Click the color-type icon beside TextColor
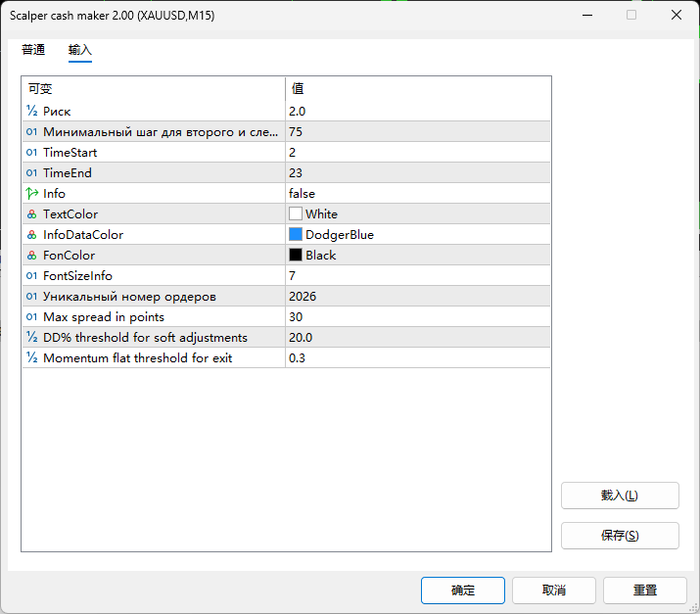700x614 pixels. (32, 214)
